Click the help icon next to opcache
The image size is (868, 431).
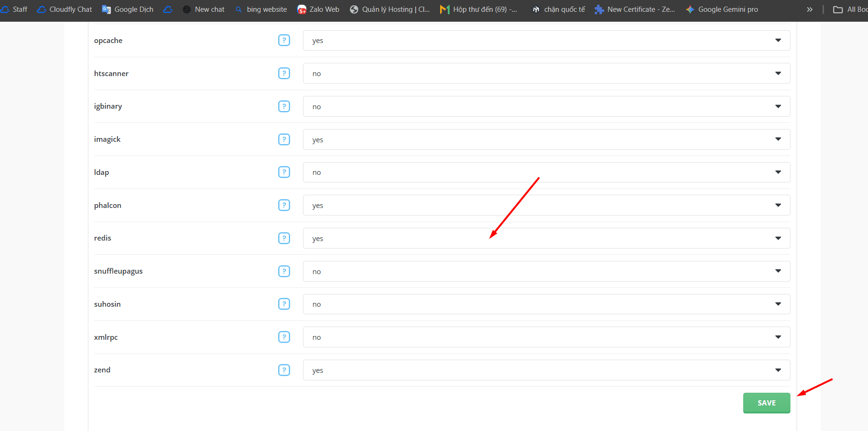(284, 40)
